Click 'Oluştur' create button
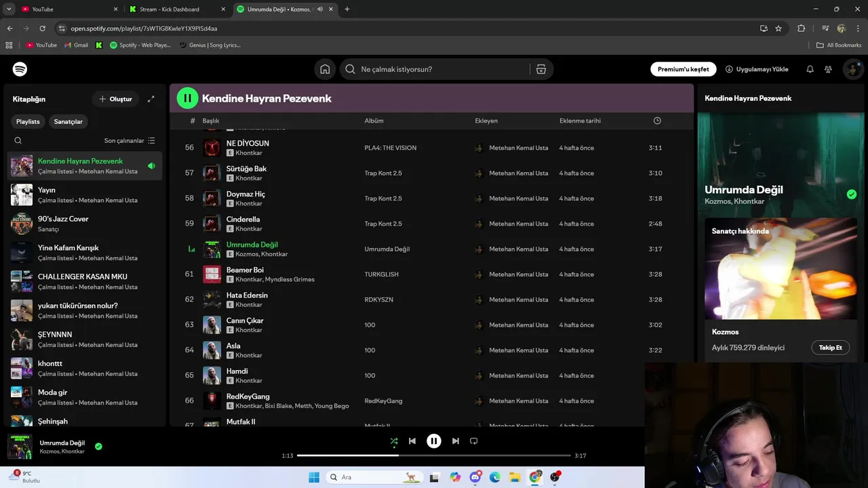 115,99
